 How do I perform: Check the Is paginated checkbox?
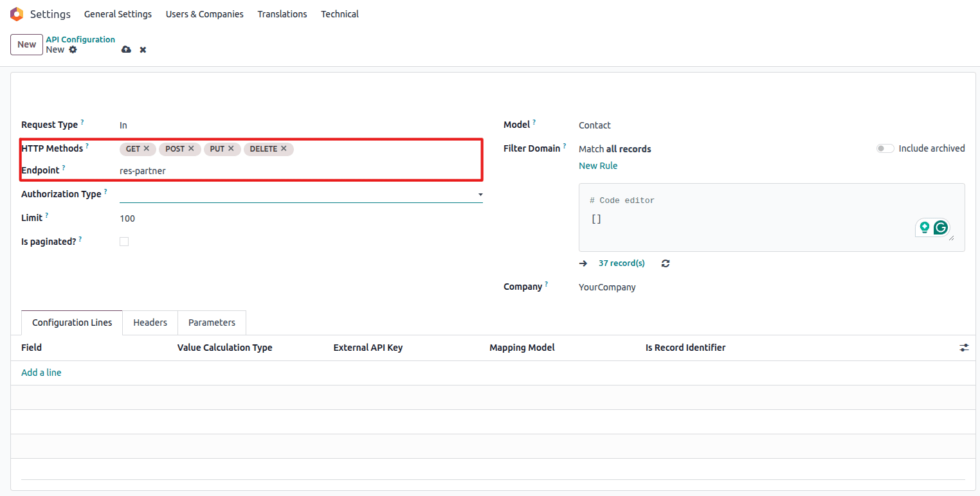(x=124, y=242)
